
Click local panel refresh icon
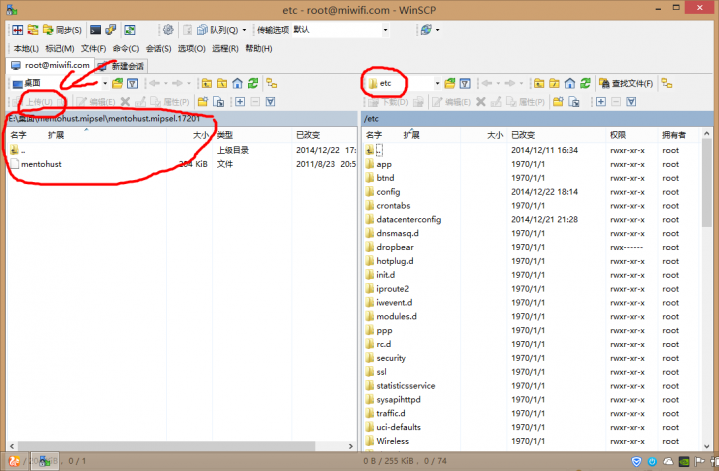[253, 83]
